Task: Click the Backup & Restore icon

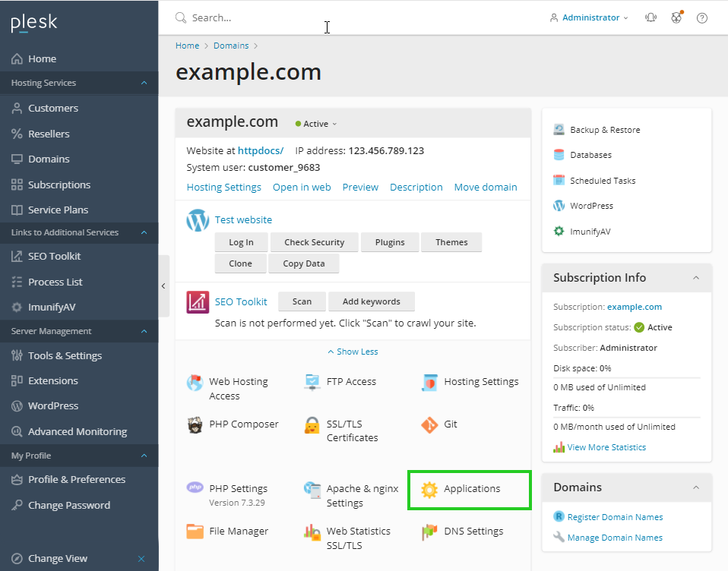Action: click(559, 130)
